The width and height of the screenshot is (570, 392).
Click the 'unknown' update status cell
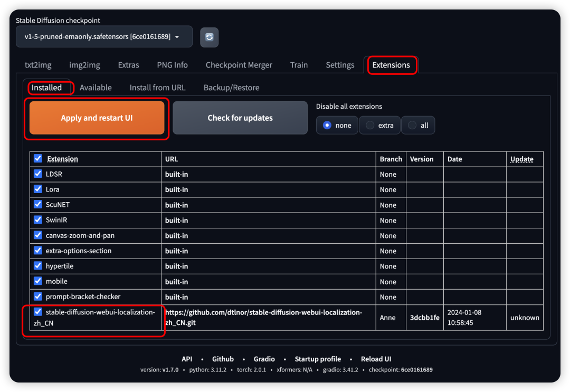525,318
